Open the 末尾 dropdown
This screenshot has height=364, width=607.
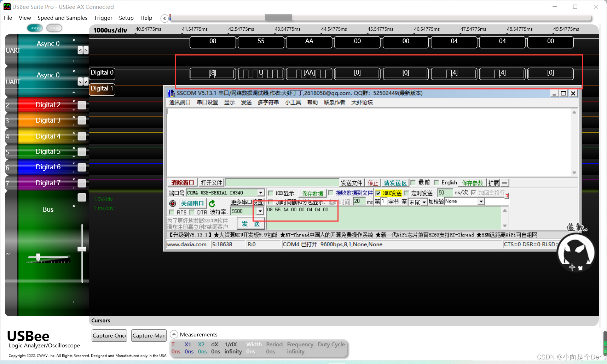(x=424, y=202)
